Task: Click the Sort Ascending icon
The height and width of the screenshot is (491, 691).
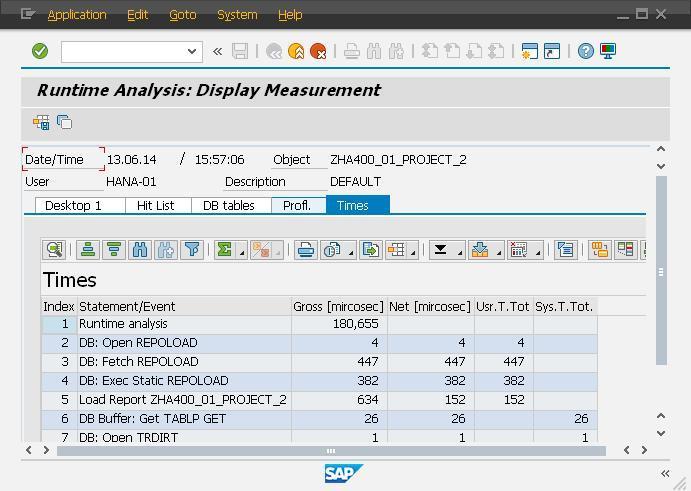Action: (88, 250)
